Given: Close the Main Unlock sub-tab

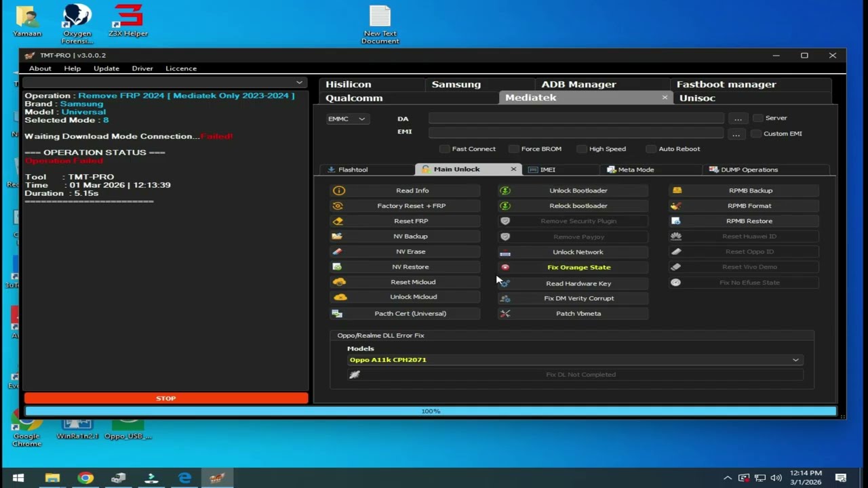Looking at the screenshot, I should point(513,169).
